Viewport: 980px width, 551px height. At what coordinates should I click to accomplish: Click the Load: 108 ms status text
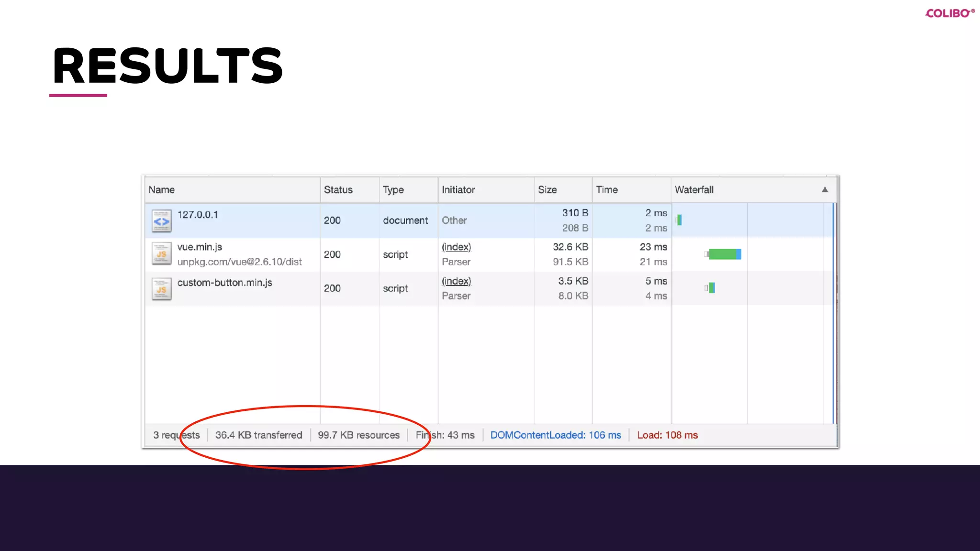667,435
